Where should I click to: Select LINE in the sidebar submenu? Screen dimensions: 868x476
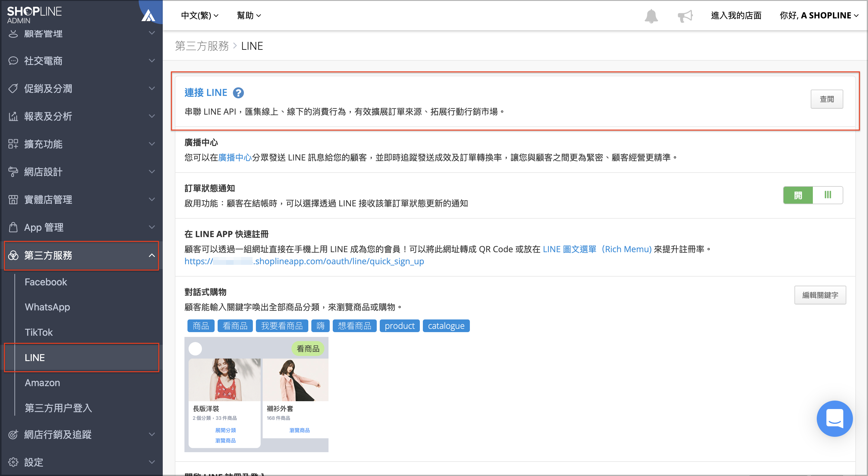pos(81,357)
